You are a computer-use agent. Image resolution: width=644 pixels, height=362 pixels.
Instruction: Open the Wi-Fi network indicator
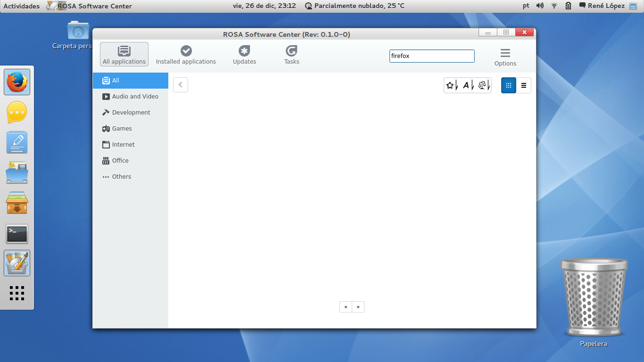click(x=554, y=6)
